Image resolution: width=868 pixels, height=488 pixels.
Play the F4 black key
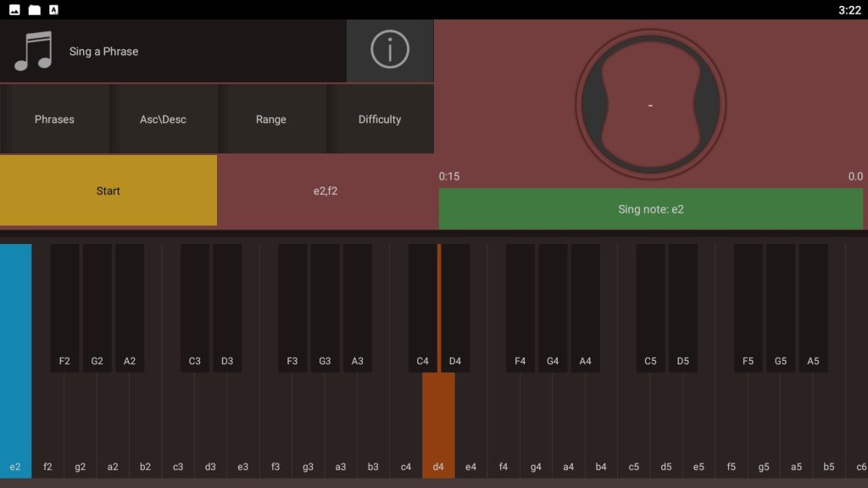tap(520, 308)
